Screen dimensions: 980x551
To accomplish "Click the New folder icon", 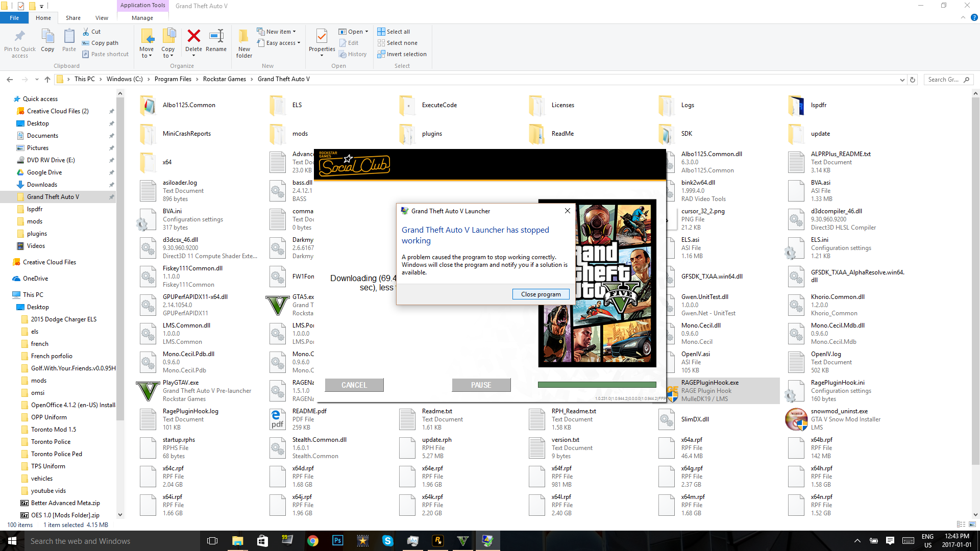I will [244, 37].
